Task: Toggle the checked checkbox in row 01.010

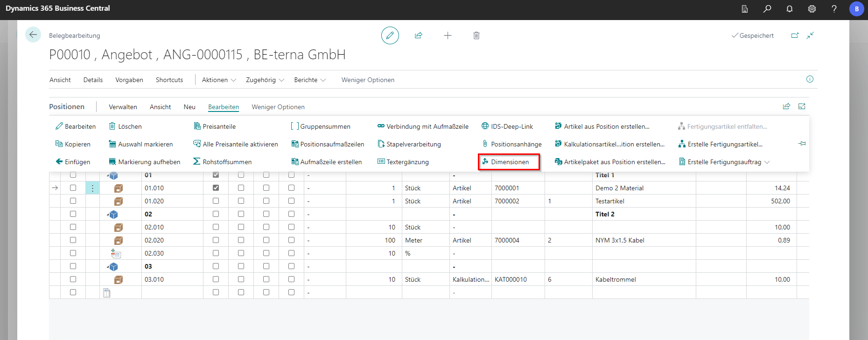Action: tap(216, 188)
